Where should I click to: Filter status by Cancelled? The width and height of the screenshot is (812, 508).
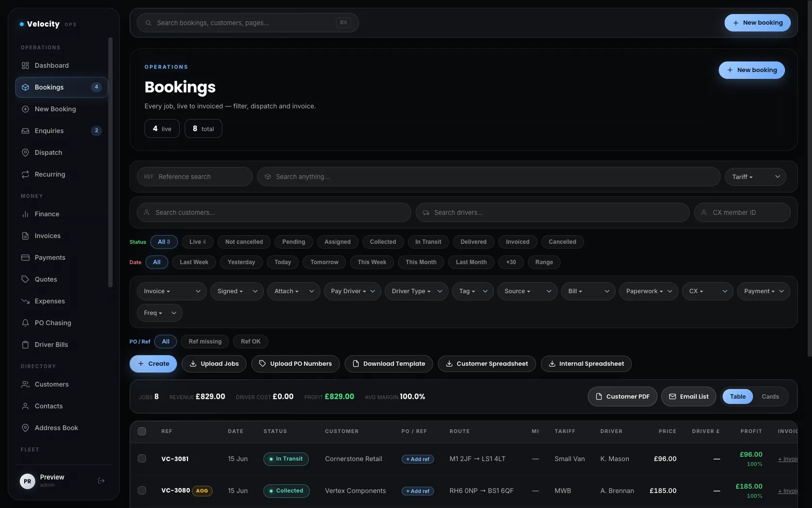pyautogui.click(x=562, y=241)
